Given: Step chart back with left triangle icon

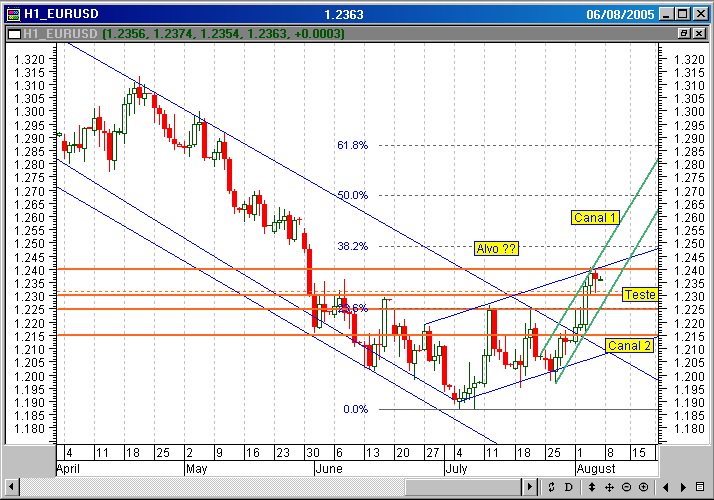Looking at the screenshot, I should [x=666, y=487].
